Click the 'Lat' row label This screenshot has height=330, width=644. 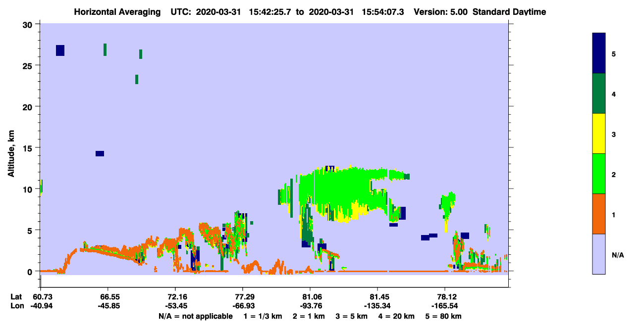pos(16,297)
